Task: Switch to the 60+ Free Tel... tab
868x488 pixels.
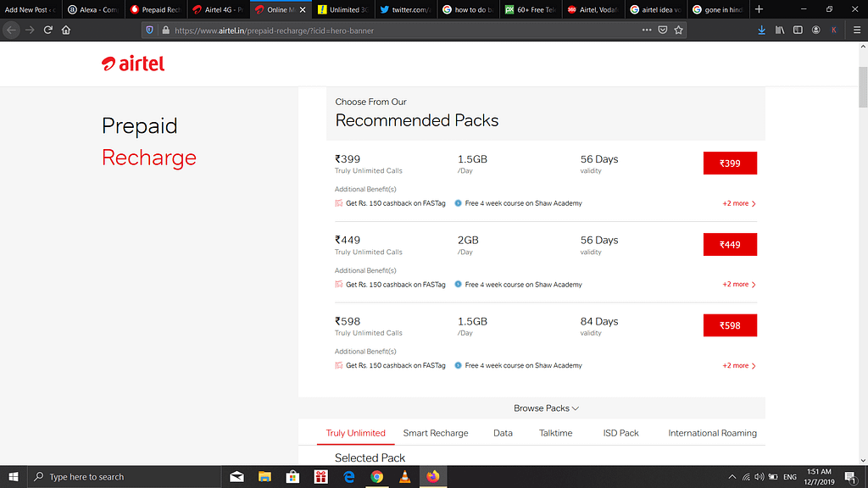Action: pyautogui.click(x=531, y=9)
